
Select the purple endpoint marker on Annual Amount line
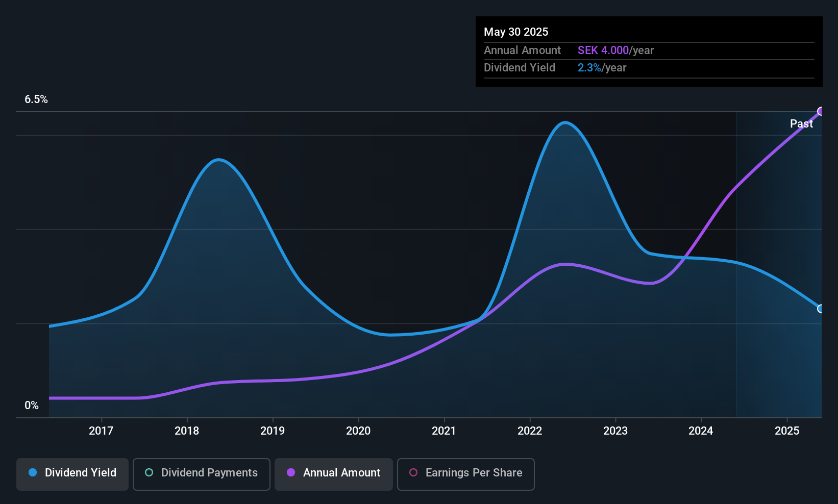[x=821, y=111]
